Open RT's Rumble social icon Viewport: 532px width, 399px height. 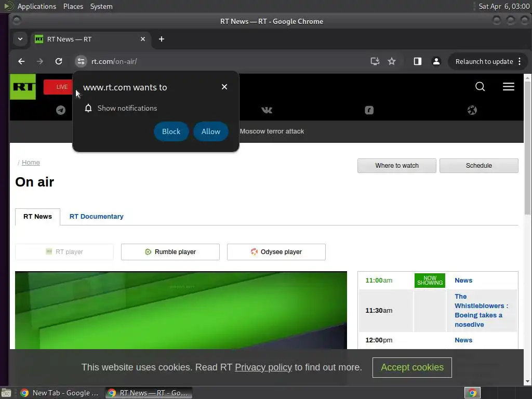click(369, 110)
